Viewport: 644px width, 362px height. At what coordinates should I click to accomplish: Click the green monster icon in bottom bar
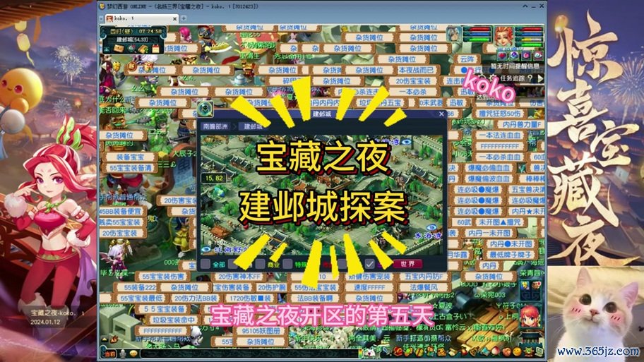(x=529, y=351)
